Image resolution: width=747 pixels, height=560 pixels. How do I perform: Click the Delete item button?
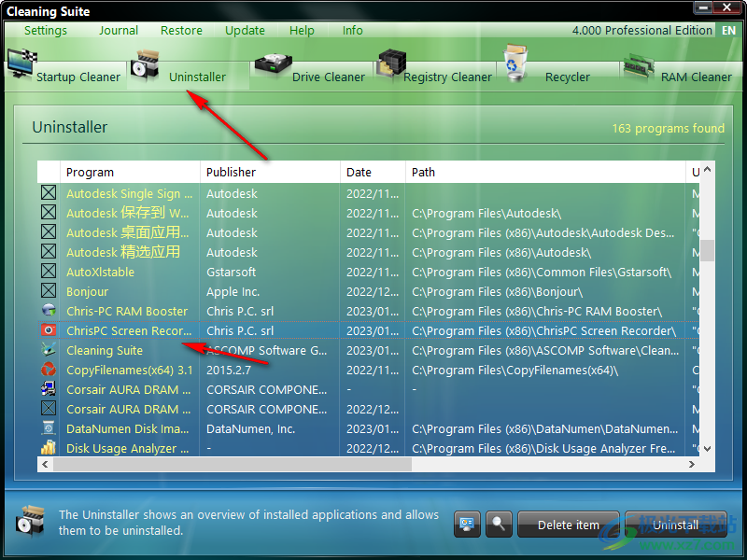(x=569, y=525)
